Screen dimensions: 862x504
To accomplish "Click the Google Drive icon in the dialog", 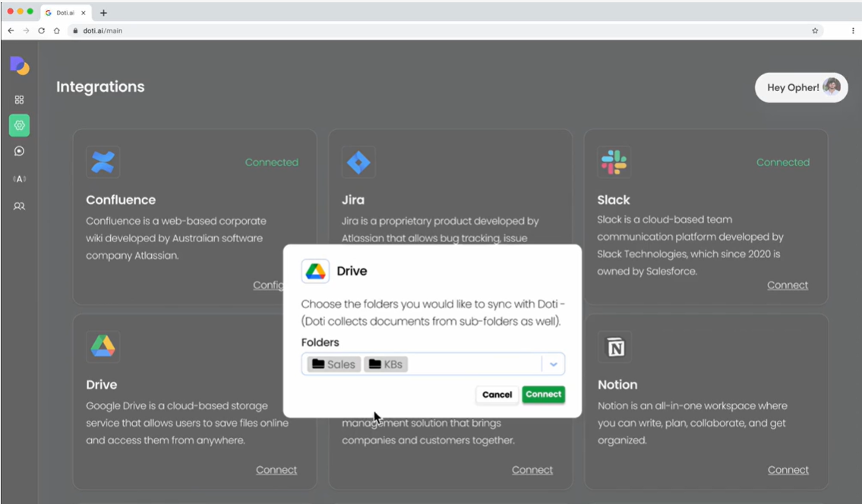I will click(316, 270).
